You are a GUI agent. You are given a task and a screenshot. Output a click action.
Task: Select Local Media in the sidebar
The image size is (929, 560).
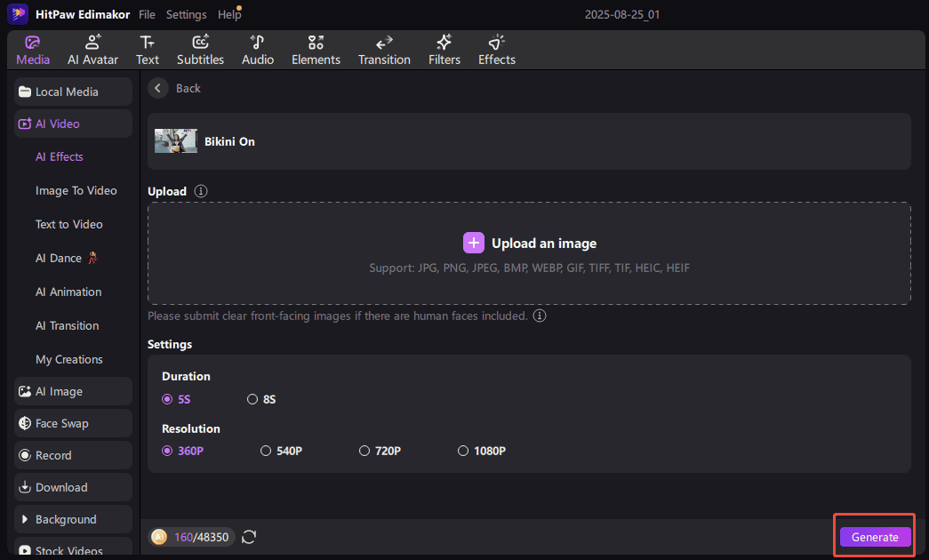[73, 92]
